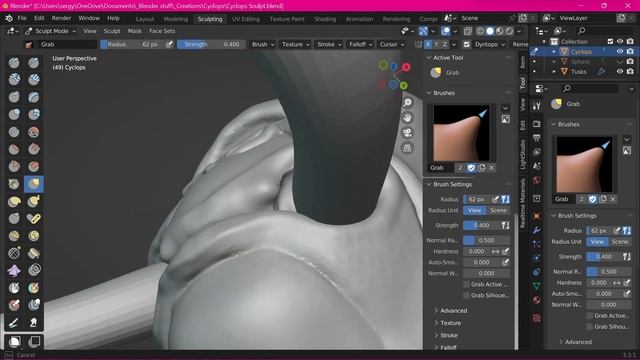Open the Material properties tab icon
Viewport: 640px width, 360px height.
537,300
